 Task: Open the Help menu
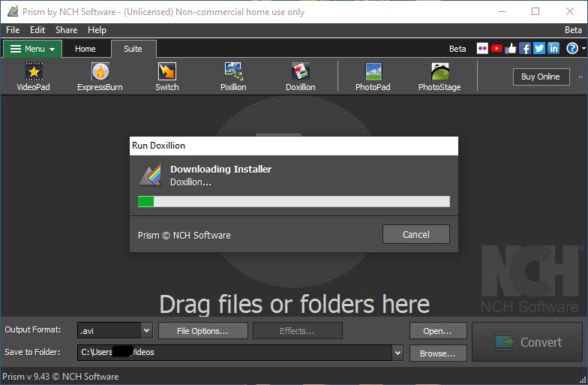point(97,30)
